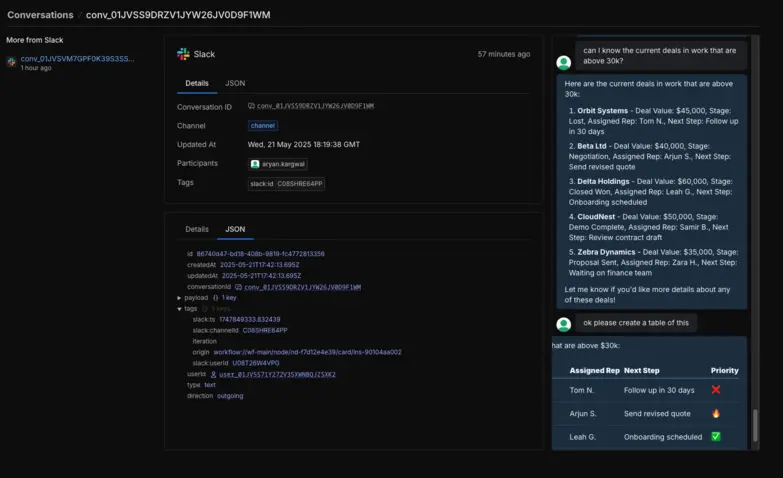Click 'Delta Holdings' in the deals list

[603, 182]
